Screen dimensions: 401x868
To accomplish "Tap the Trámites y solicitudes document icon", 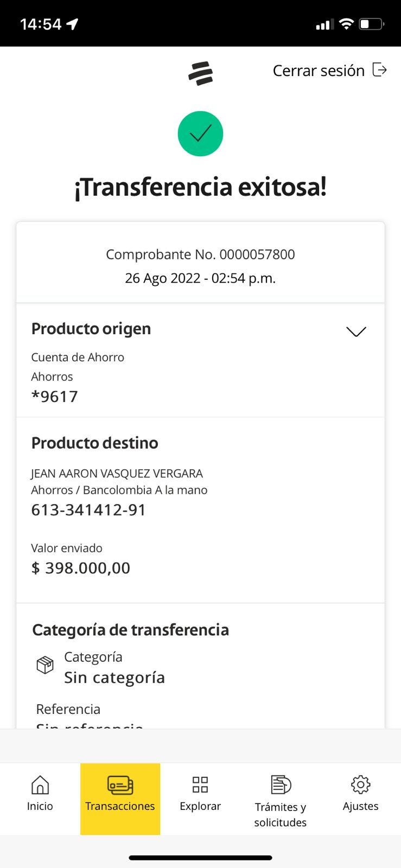I will click(281, 784).
